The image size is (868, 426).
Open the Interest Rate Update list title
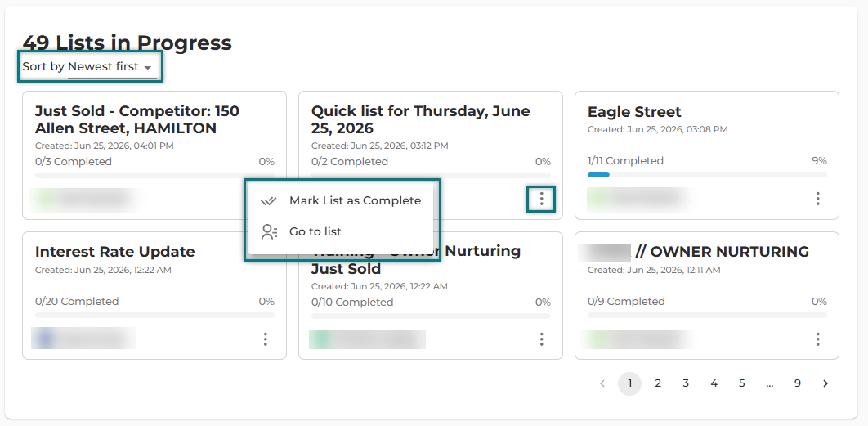pos(115,252)
